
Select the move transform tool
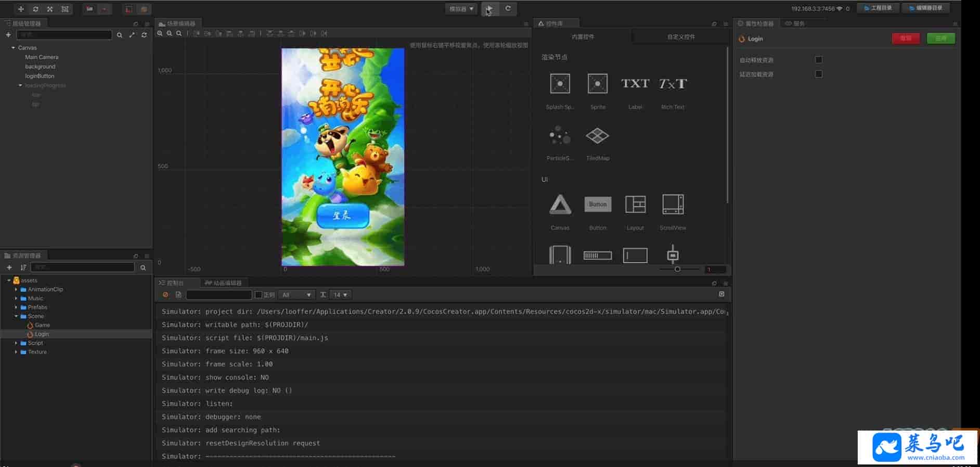pos(21,9)
